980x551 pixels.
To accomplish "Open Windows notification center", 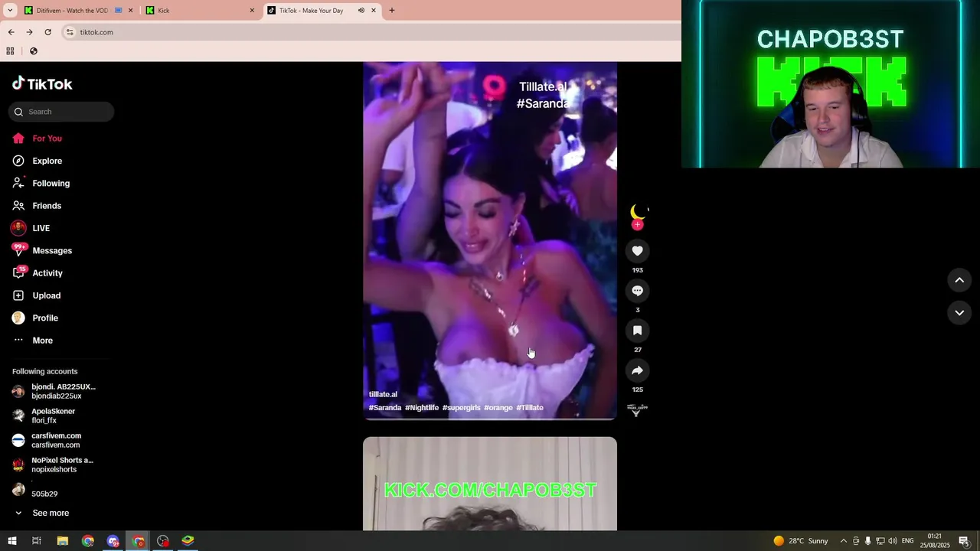I will [x=964, y=541].
